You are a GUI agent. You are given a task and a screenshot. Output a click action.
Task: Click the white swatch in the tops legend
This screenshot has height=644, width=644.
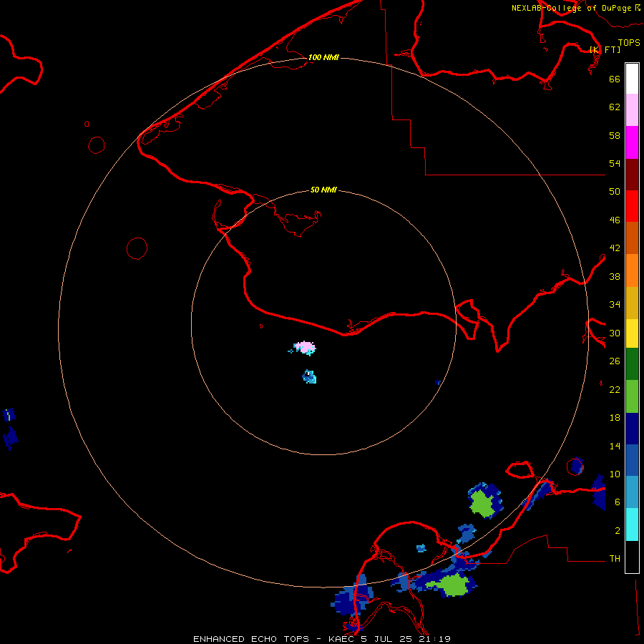coord(632,79)
